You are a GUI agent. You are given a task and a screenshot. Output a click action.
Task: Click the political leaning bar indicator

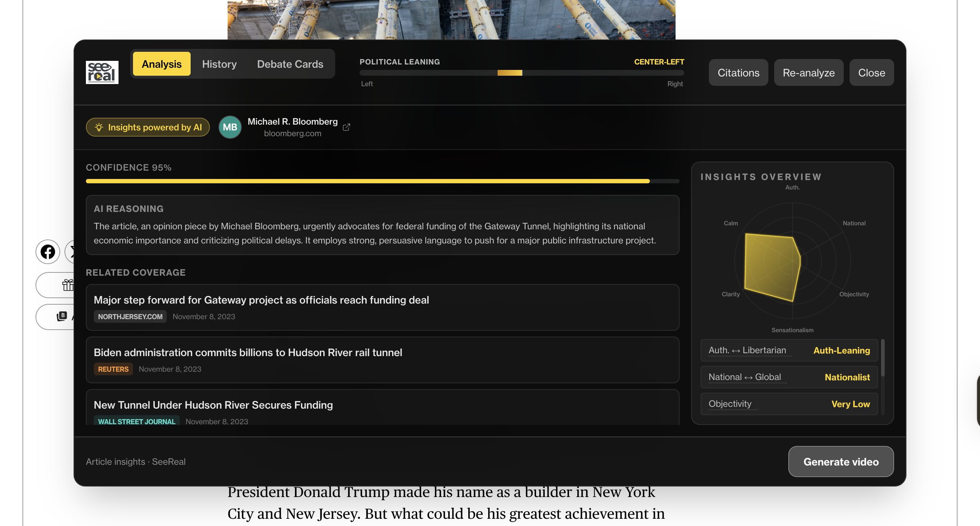(510, 73)
